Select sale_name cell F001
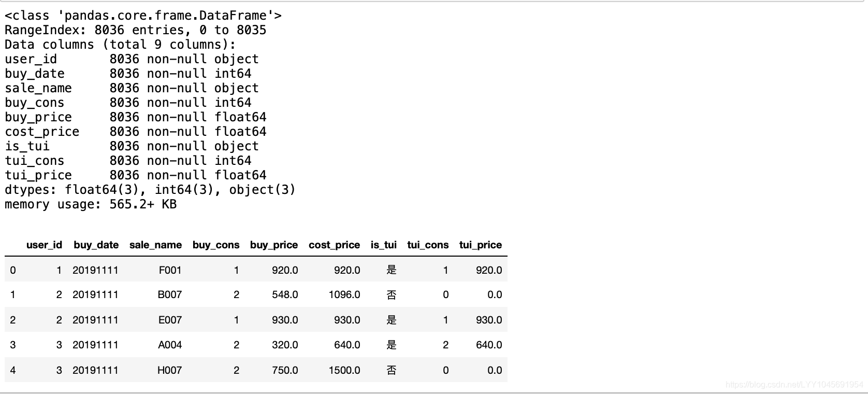This screenshot has width=868, height=394. click(x=170, y=270)
